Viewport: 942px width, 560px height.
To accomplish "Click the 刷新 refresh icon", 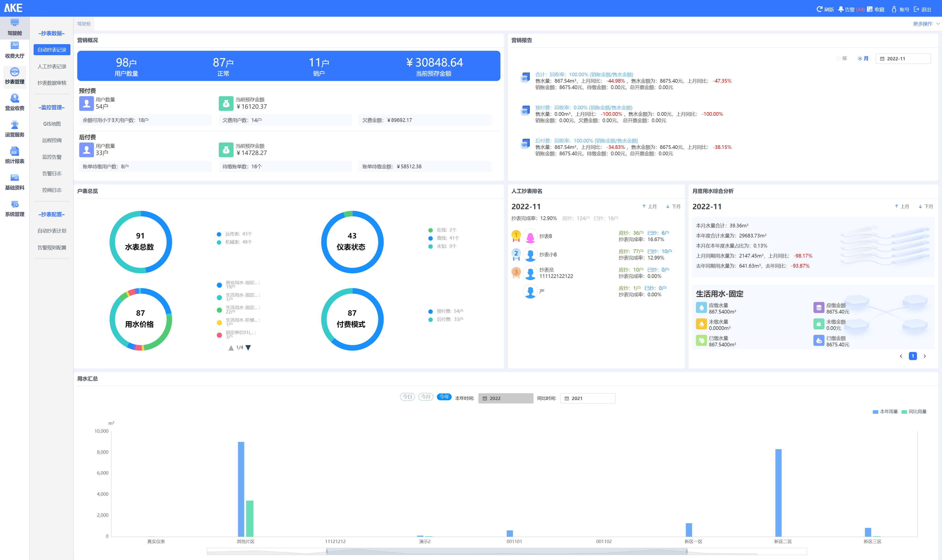I will tap(819, 9).
